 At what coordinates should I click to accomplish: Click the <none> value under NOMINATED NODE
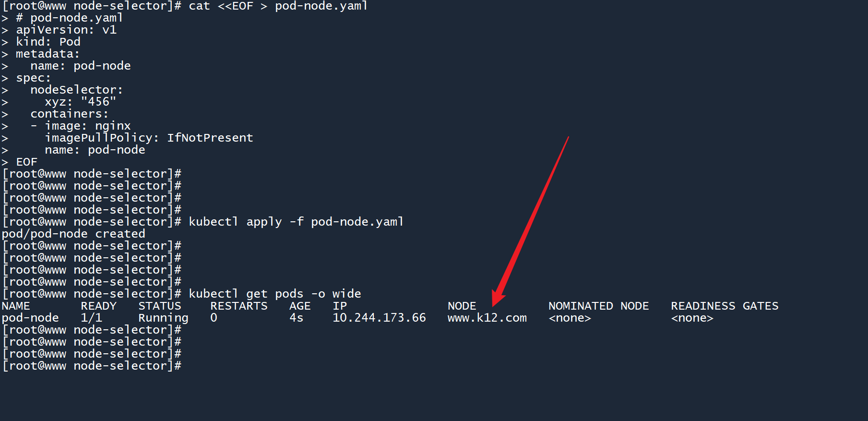pyautogui.click(x=570, y=318)
